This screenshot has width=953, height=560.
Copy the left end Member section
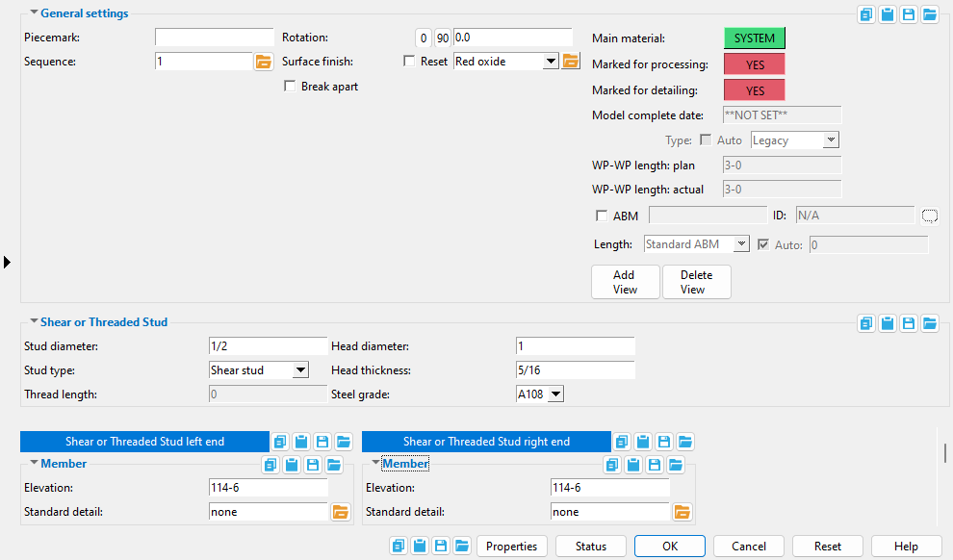click(270, 466)
